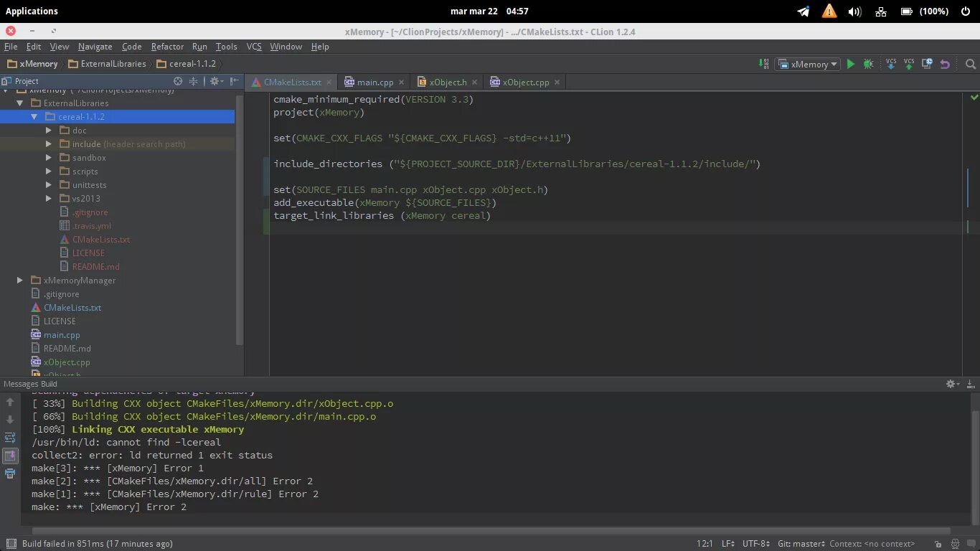Go to next message with down arrow
980x551 pixels.
tap(10, 420)
